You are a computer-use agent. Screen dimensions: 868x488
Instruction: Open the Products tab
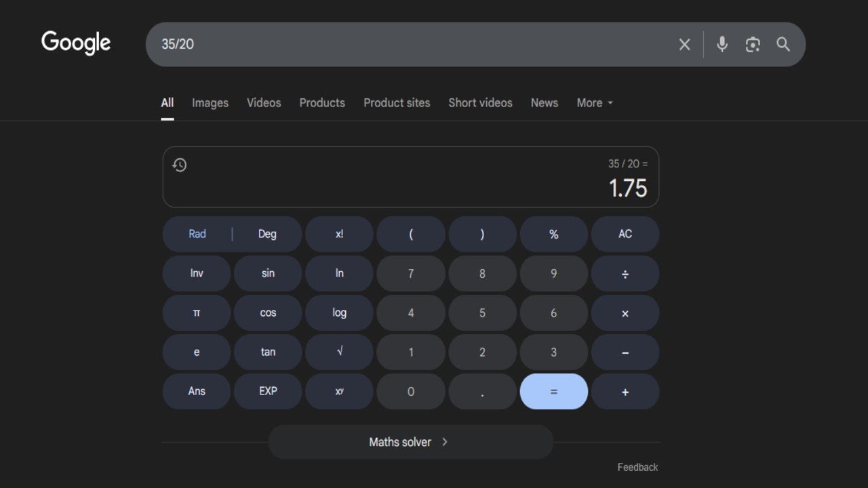322,103
